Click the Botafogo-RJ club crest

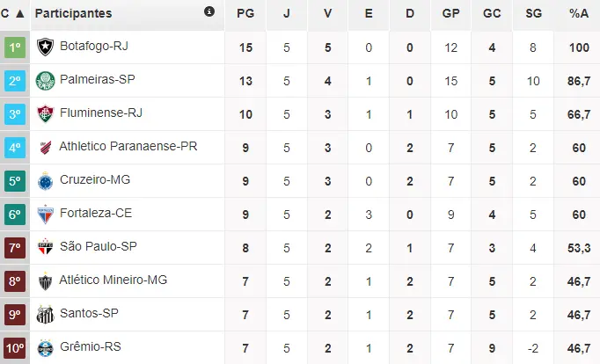tap(45, 47)
